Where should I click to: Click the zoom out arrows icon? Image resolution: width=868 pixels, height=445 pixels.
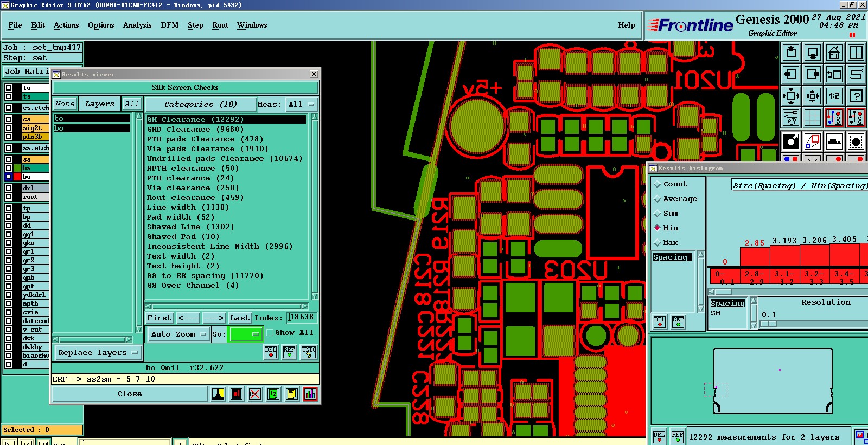point(813,96)
